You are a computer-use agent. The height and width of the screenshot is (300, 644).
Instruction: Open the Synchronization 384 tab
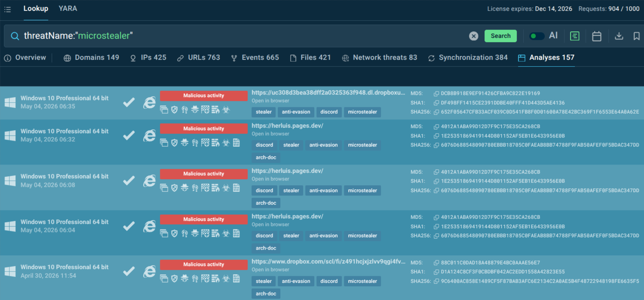click(x=468, y=58)
